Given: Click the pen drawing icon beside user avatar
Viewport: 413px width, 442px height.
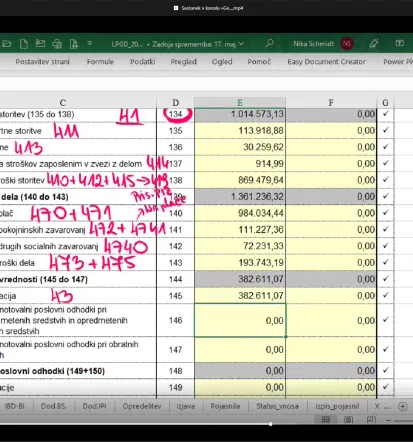Looking at the screenshot, I should 374,43.
